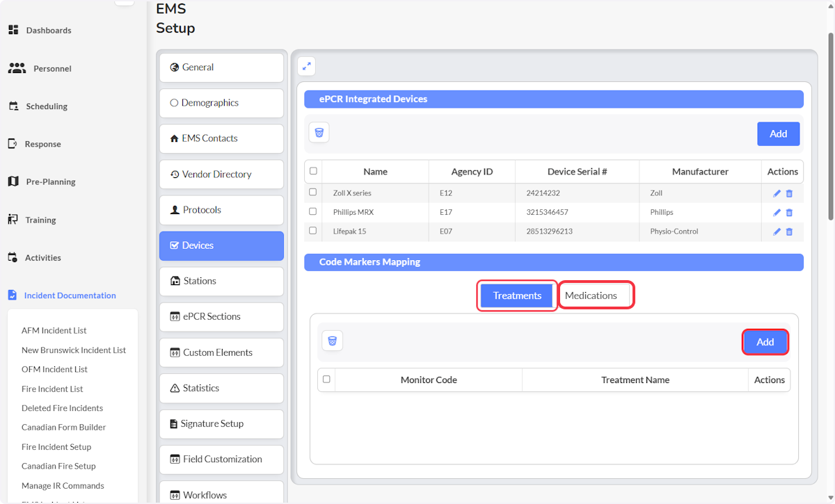Open the Stations section

[221, 281]
